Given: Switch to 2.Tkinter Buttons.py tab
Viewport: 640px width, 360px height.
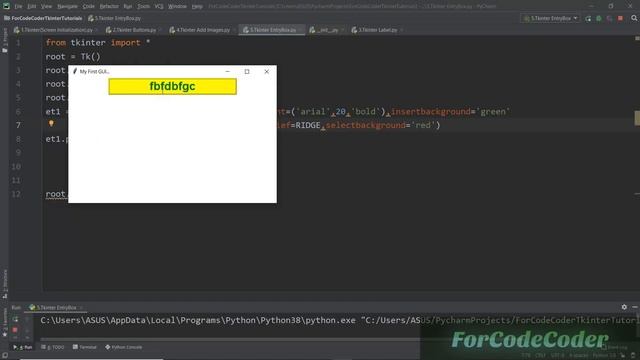Looking at the screenshot, I should coord(133,30).
